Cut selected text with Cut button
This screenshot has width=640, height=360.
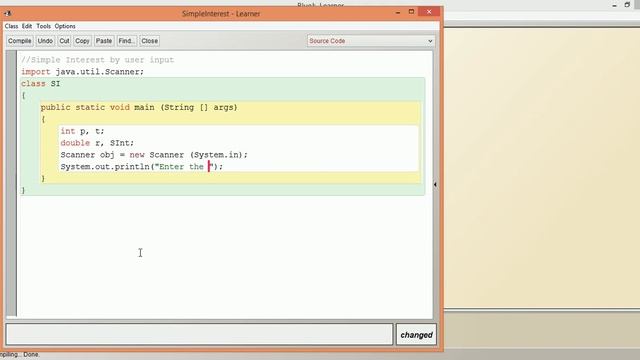(64, 41)
